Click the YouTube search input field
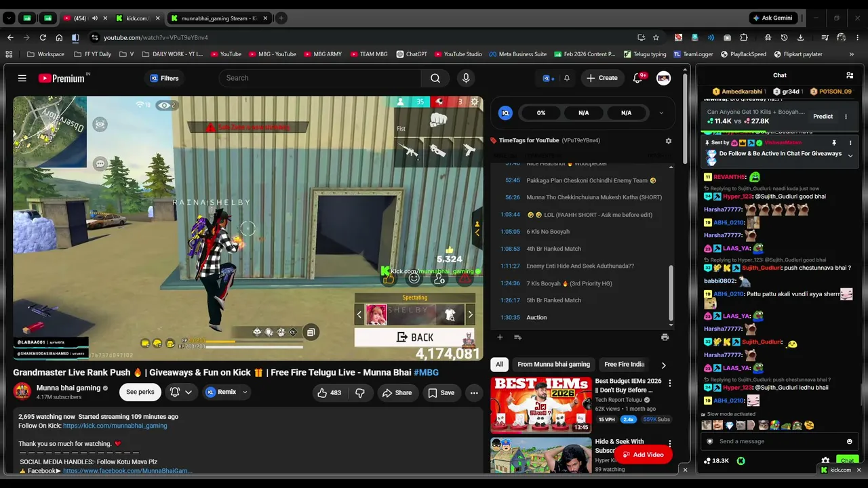 coord(319,78)
